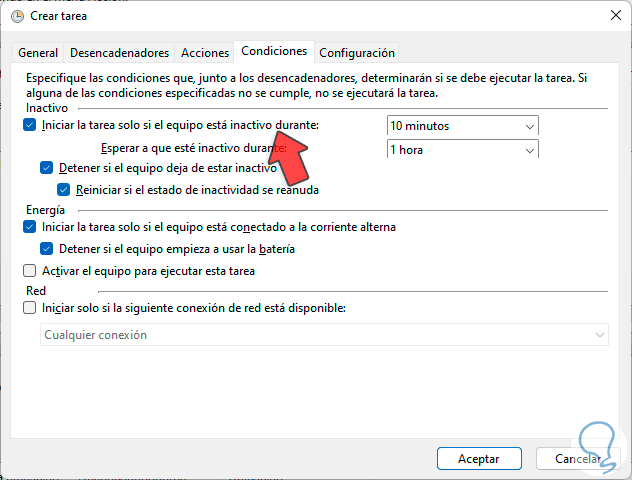Click the Crear tarea clock icon
This screenshot has width=632, height=480.
[x=16, y=16]
